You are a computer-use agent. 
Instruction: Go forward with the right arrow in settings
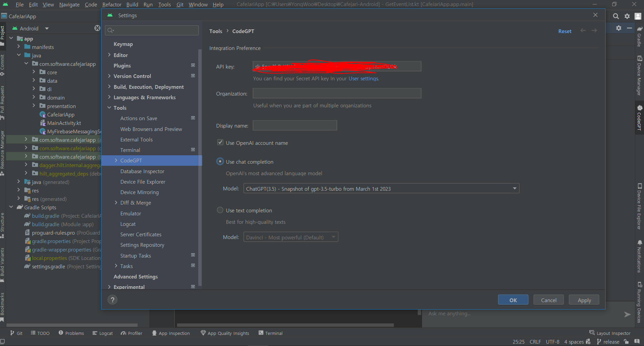point(594,31)
